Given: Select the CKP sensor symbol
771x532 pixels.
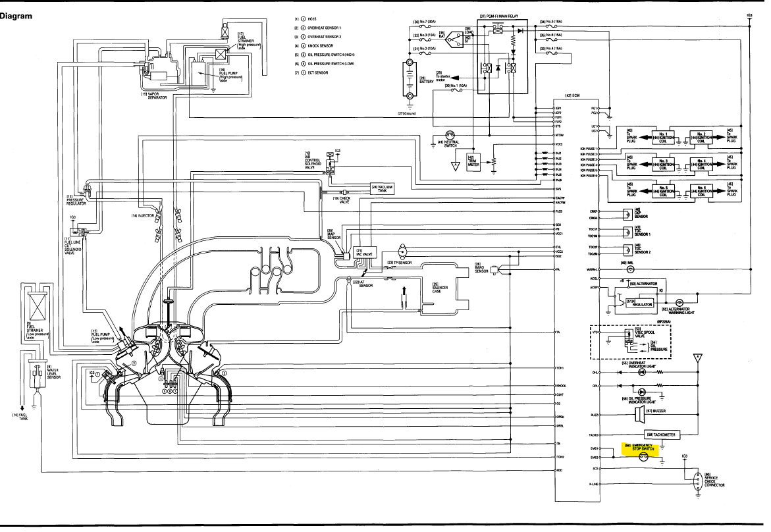Looking at the screenshot, I should [x=628, y=215].
